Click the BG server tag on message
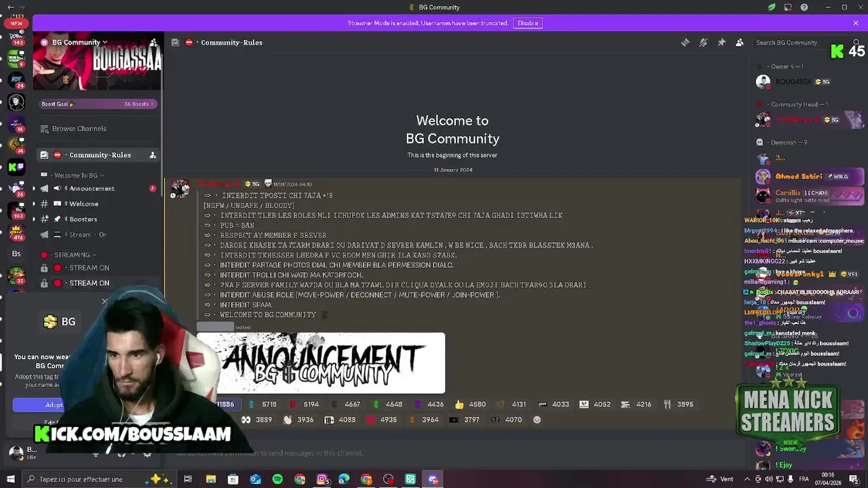 [252, 184]
